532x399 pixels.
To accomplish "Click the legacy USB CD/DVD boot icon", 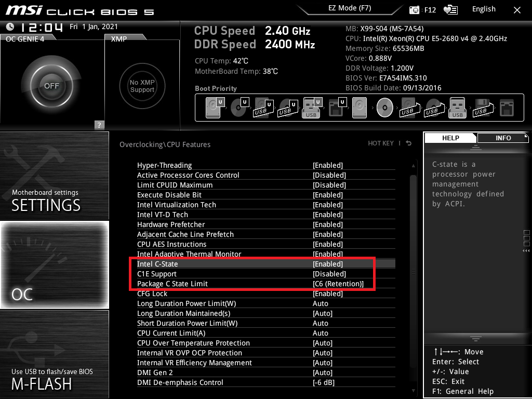I will (434, 108).
